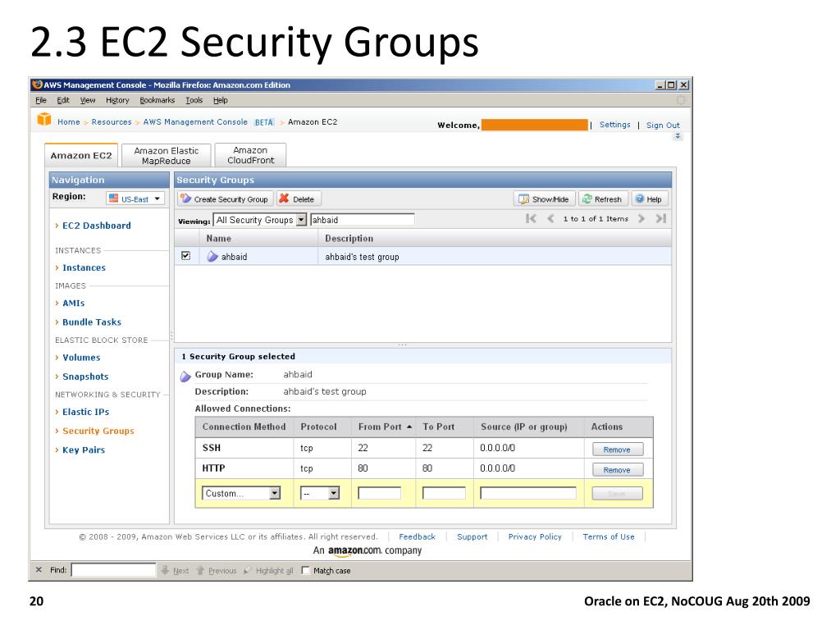Screen dimensions: 840x630
Task: Open the Help menu in menu bar
Action: pos(220,100)
